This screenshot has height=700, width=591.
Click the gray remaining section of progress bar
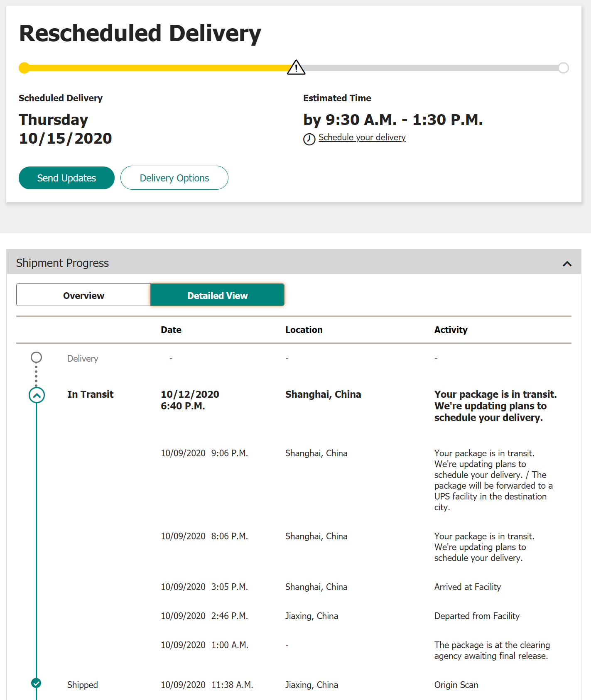pos(432,68)
